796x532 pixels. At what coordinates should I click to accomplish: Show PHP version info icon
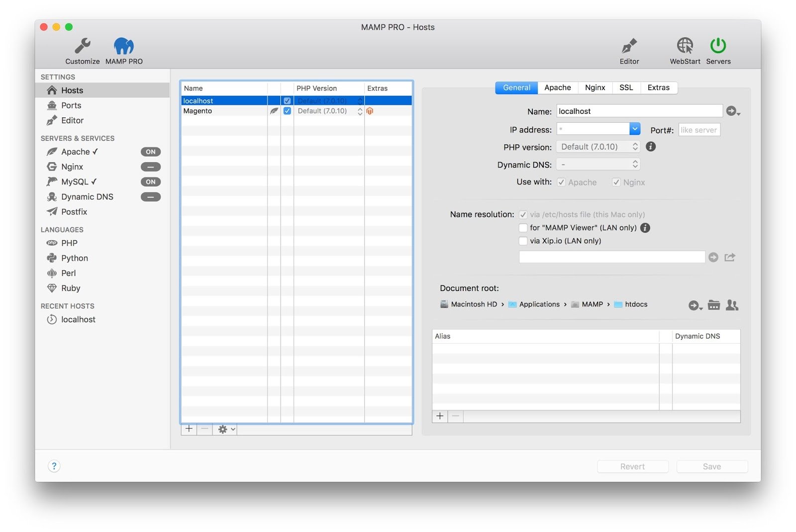(x=650, y=147)
